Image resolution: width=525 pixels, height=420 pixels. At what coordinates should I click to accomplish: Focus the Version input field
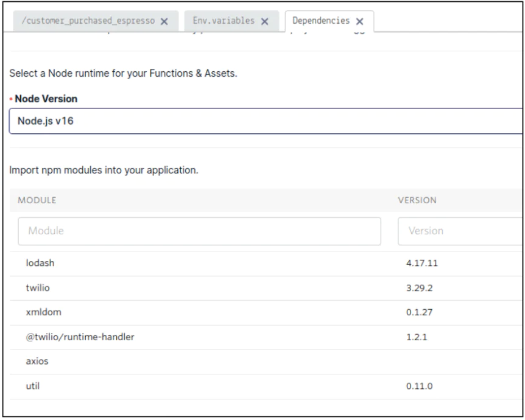pos(460,231)
